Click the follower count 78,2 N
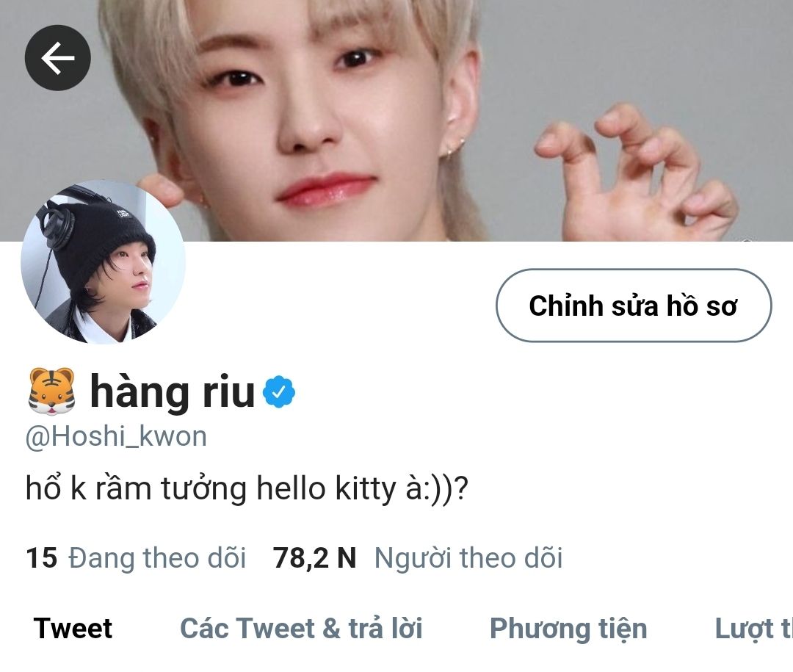This screenshot has height=672, width=793. (314, 557)
